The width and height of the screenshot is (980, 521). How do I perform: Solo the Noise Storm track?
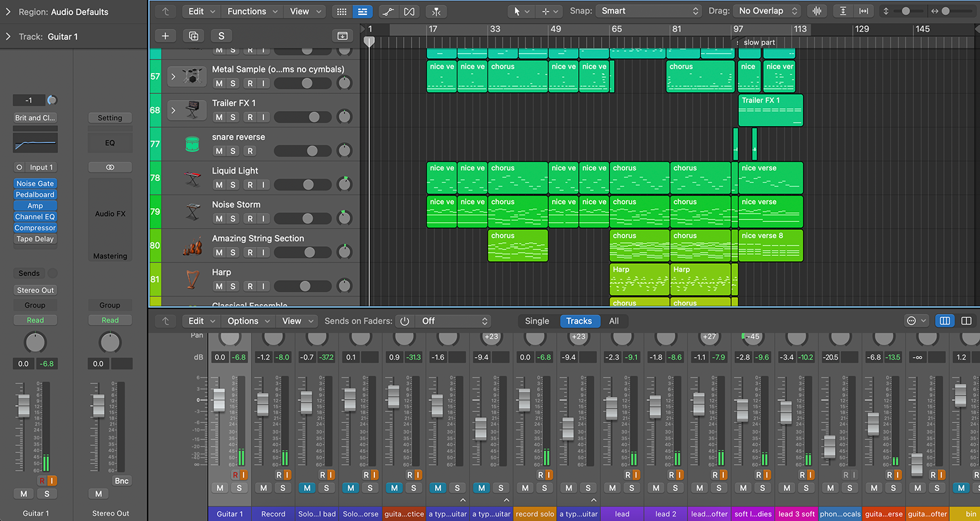(x=233, y=219)
